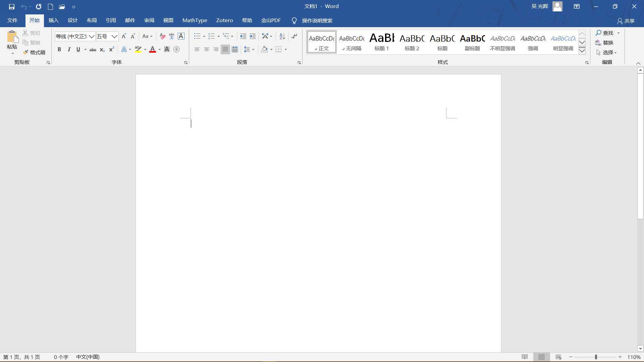Viewport: 644px width, 362px height.
Task: Click the Grow Font size icon
Action: tap(124, 36)
